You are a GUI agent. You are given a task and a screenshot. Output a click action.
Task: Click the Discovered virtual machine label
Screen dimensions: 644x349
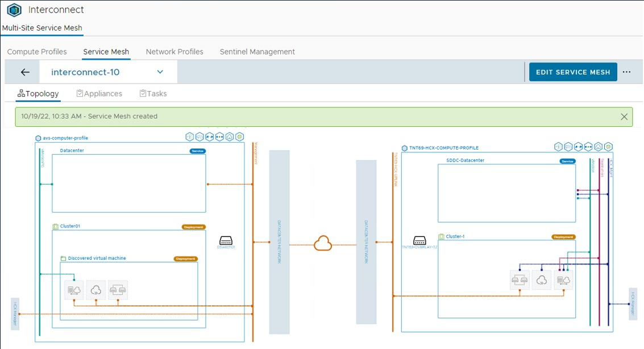point(97,258)
